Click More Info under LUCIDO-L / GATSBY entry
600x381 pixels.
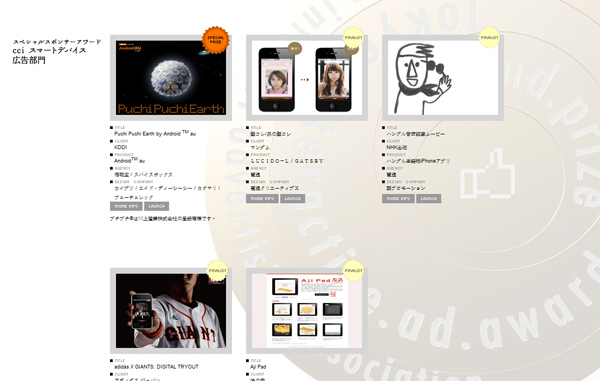click(262, 199)
